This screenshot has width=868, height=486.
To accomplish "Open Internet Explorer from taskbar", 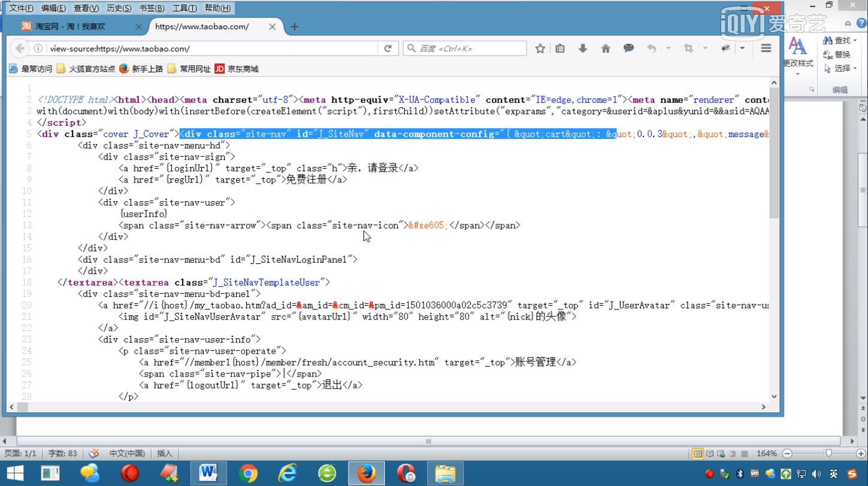I will (288, 473).
